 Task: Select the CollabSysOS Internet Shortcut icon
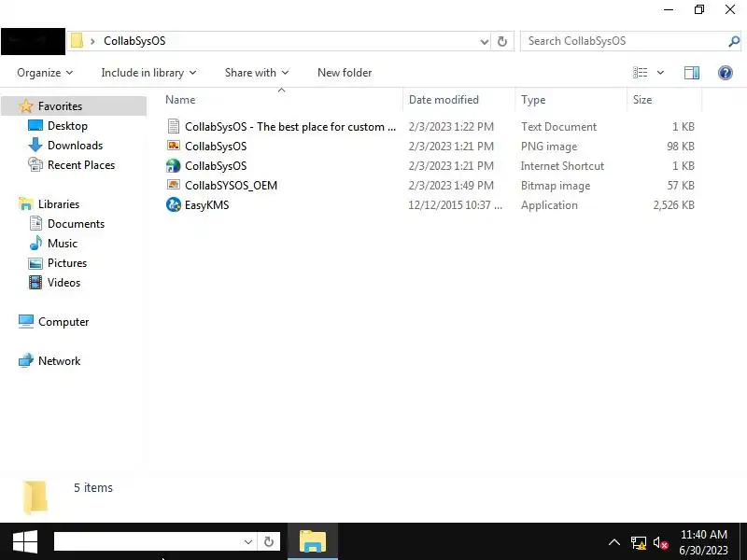pos(174,166)
